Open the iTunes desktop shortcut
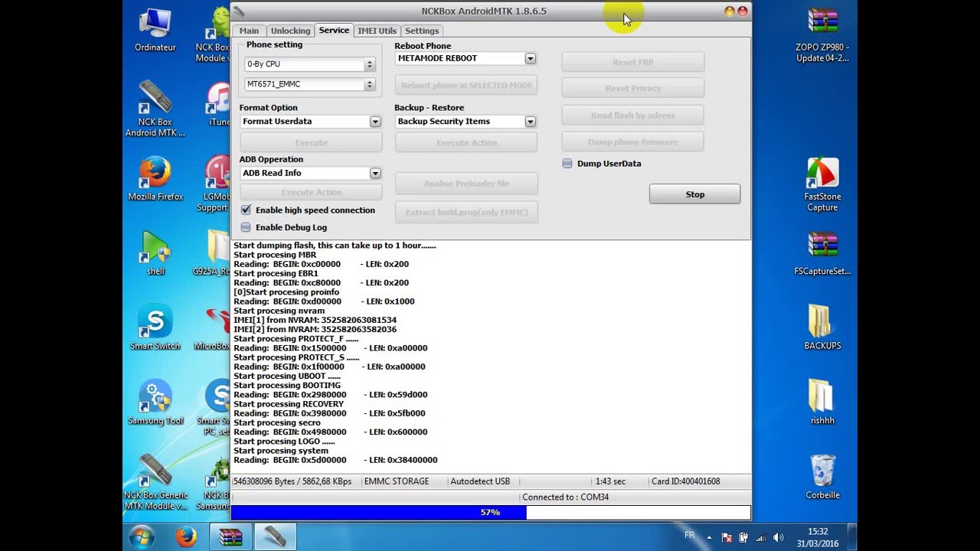980x551 pixels. tap(218, 105)
